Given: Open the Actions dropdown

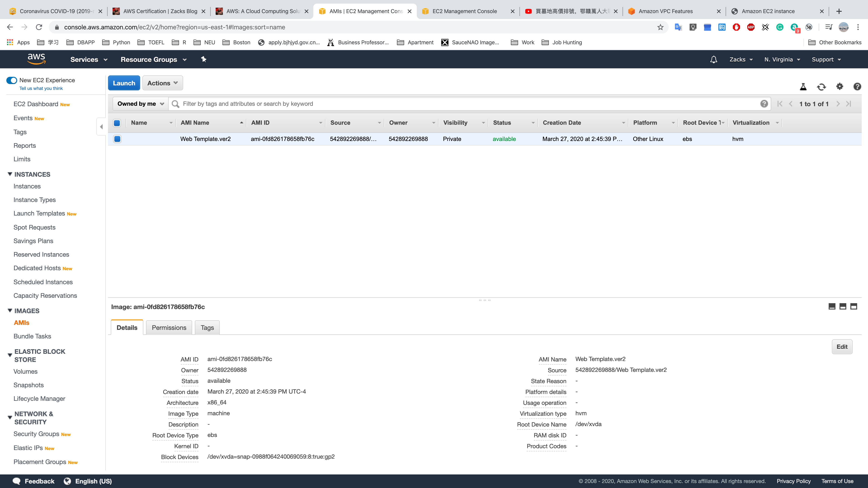Looking at the screenshot, I should (x=163, y=83).
